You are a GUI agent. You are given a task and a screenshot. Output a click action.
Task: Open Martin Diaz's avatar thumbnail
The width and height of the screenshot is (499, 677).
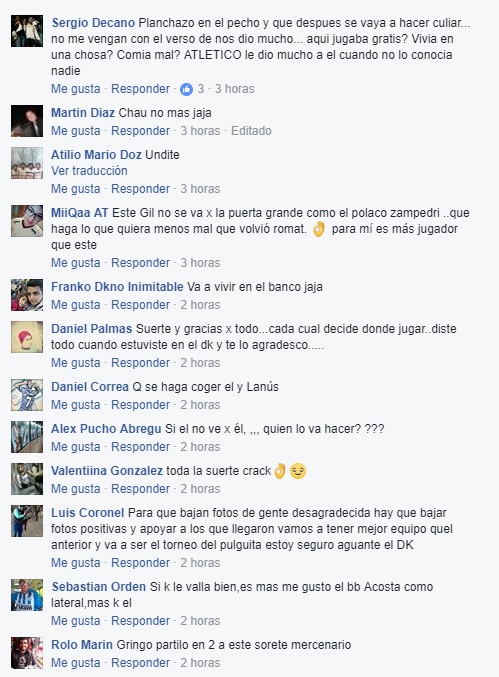27,121
